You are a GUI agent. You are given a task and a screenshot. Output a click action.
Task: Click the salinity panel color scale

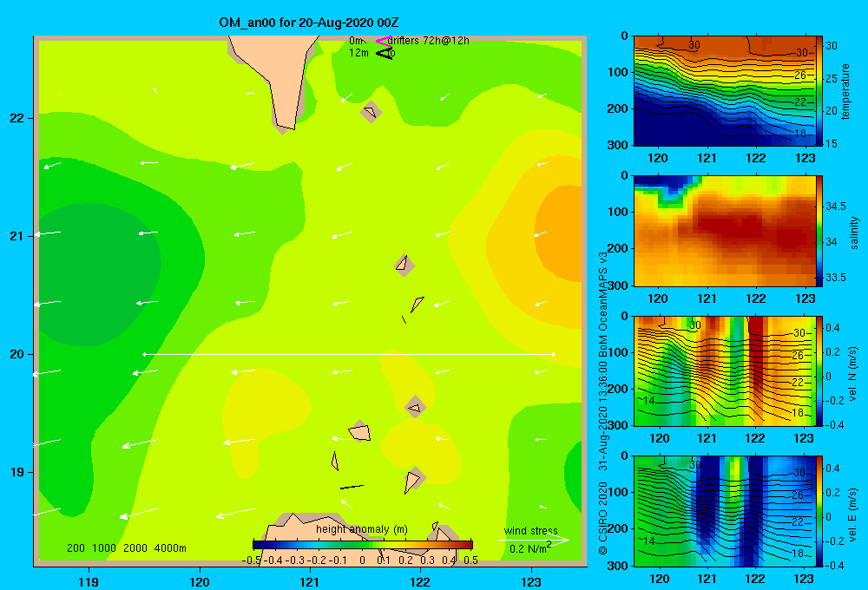coord(819,231)
